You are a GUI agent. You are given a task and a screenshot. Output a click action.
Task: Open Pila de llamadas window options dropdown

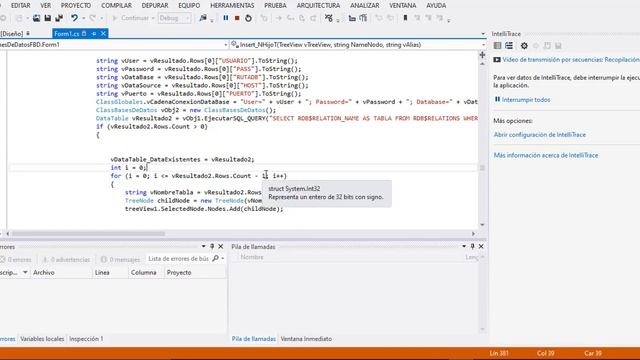tap(464, 247)
